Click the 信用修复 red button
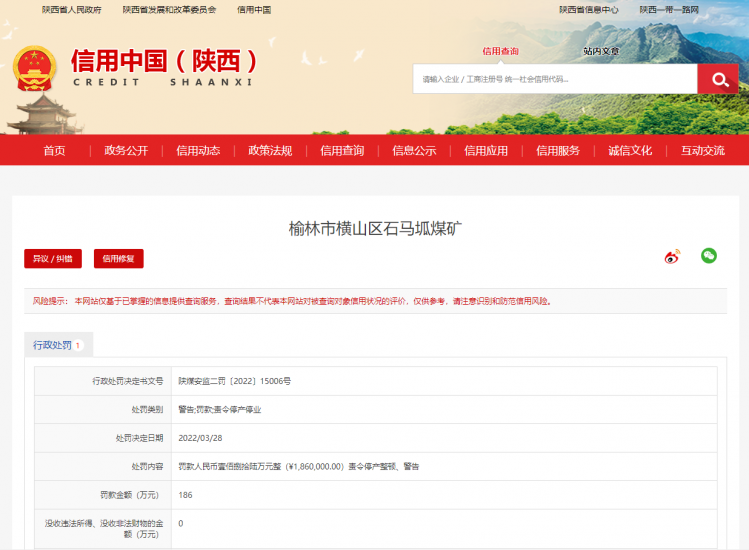749x550 pixels. click(118, 259)
